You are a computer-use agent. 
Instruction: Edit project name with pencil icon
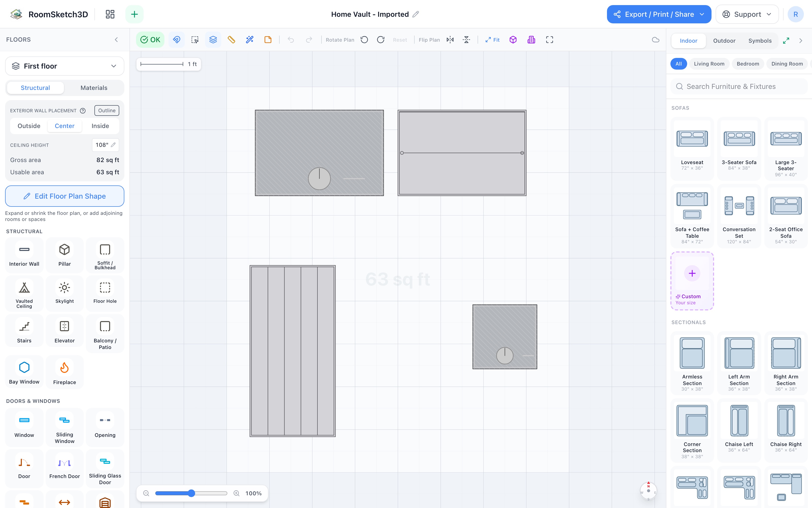[x=416, y=14]
